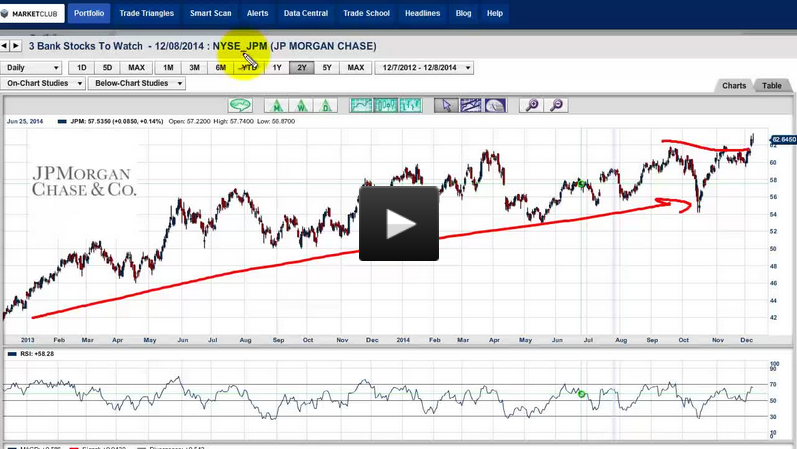Click the green marker on the RSI line
Image resolution: width=797 pixels, height=449 pixels.
coord(581,394)
